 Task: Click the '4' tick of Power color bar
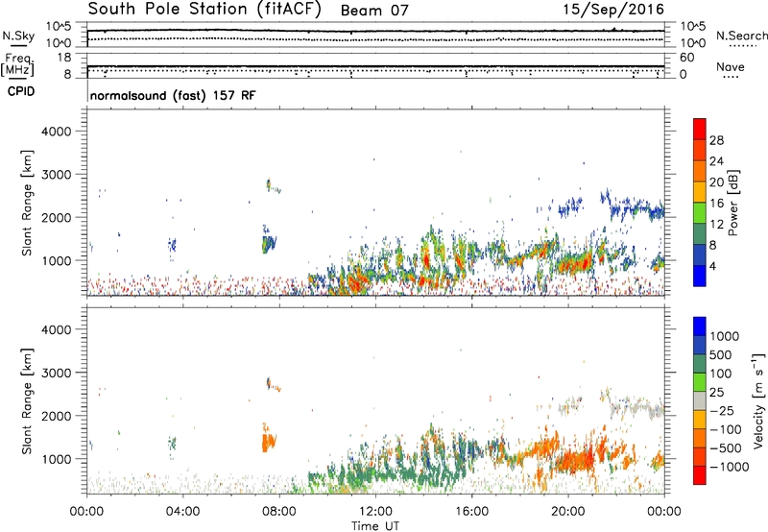[x=712, y=266]
